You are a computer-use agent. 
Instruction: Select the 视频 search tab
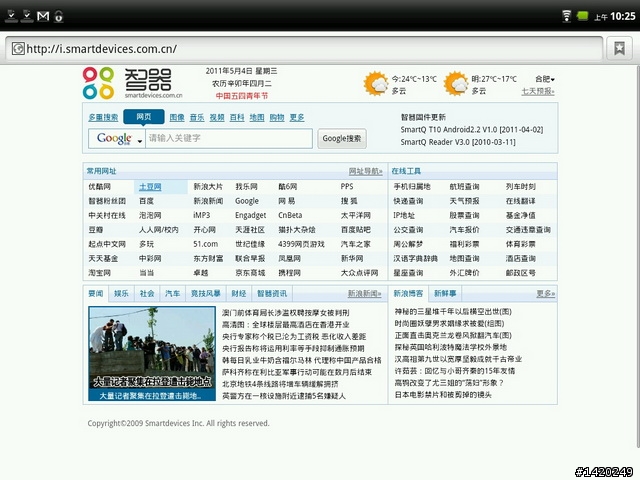click(217, 118)
